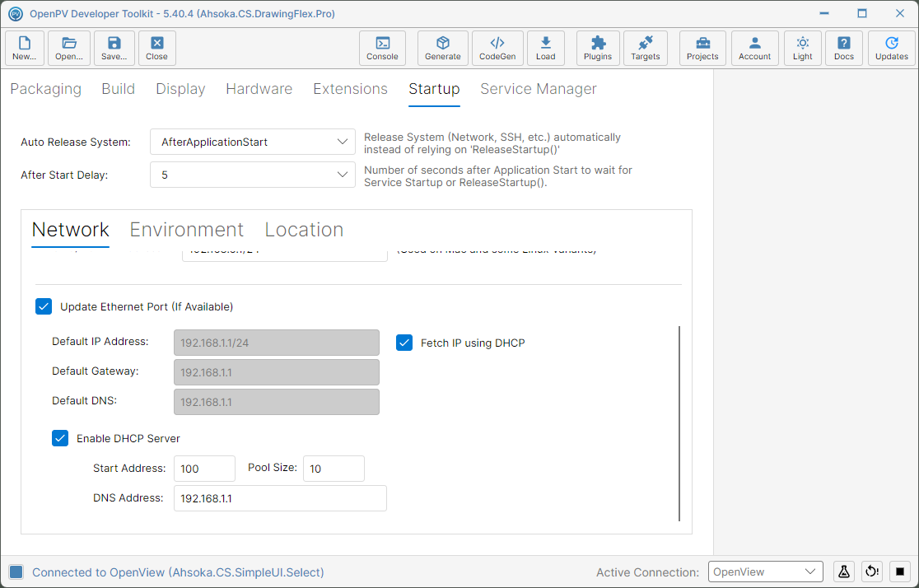Close the current project using Close icon
Screen dimensions: 919x588
(x=157, y=48)
